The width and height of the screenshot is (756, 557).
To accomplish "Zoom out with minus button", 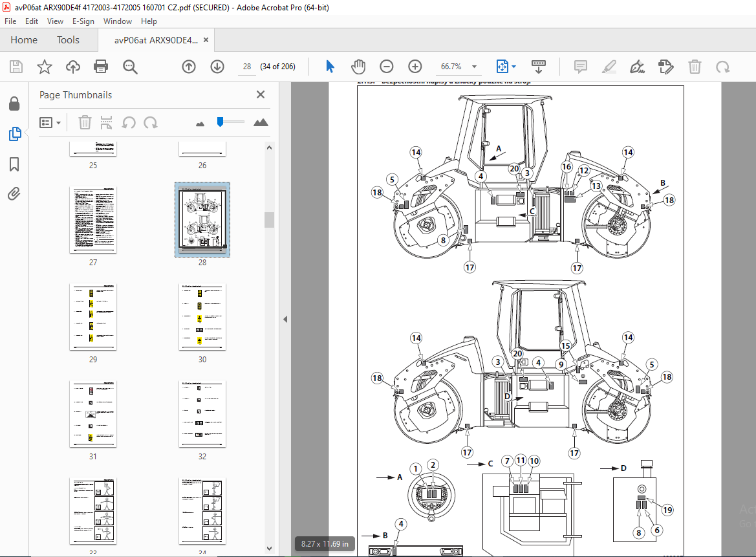I will (386, 67).
